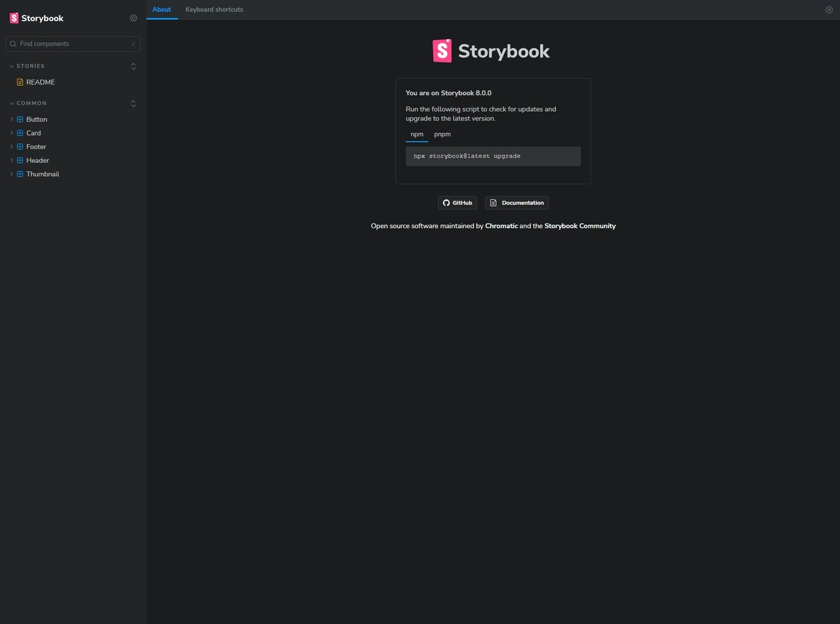This screenshot has width=840, height=624.
Task: Click the GitHub octocat icon
Action: (x=447, y=203)
